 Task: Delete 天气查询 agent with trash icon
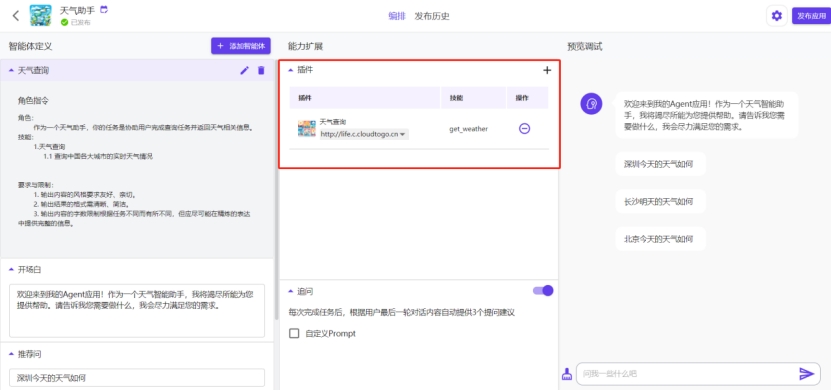pos(261,70)
